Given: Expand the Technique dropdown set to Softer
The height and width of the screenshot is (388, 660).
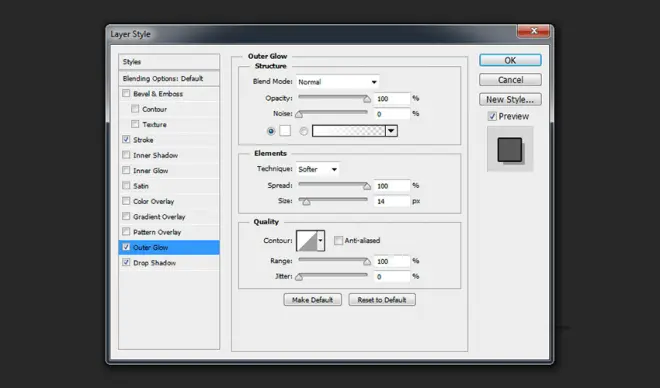Looking at the screenshot, I should 318,169.
